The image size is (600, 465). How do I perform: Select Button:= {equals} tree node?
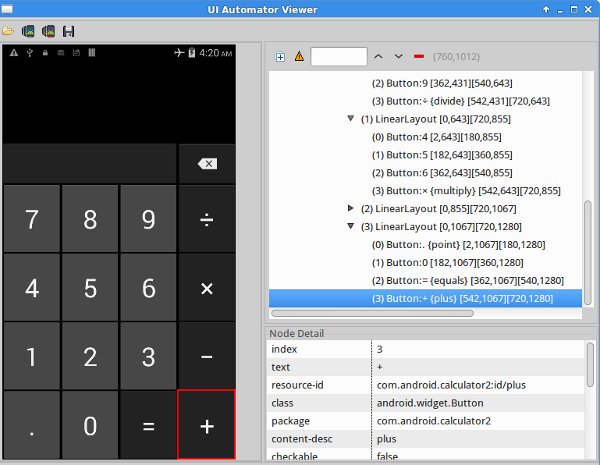(468, 281)
